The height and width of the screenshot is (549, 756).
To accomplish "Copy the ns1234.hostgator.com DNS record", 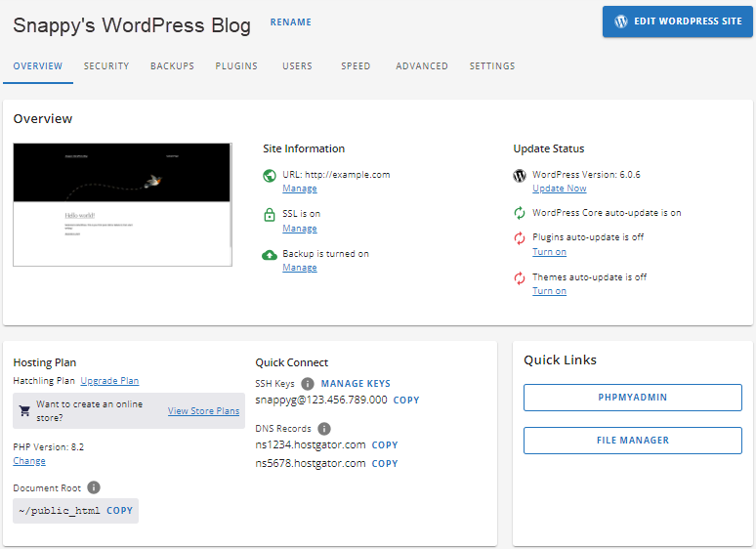I will click(x=385, y=445).
